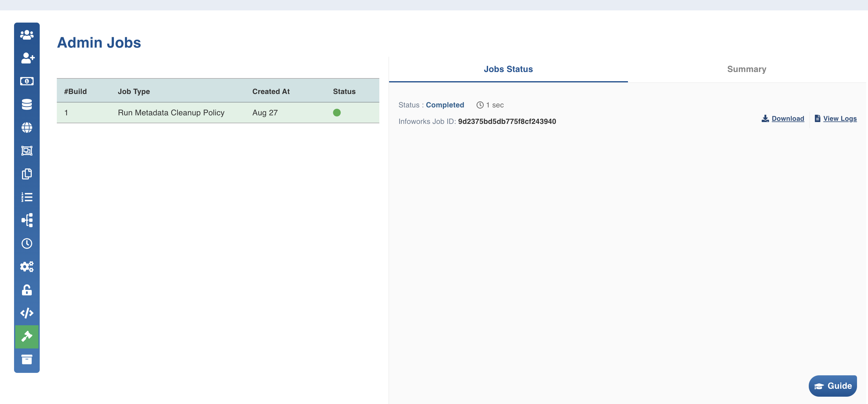Click the #Build column header

[75, 92]
